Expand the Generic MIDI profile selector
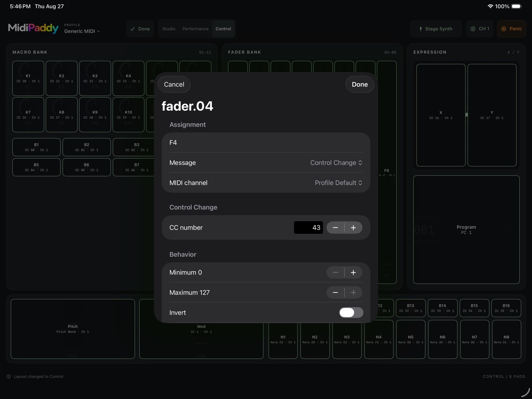The width and height of the screenshot is (532, 399). pos(82,31)
